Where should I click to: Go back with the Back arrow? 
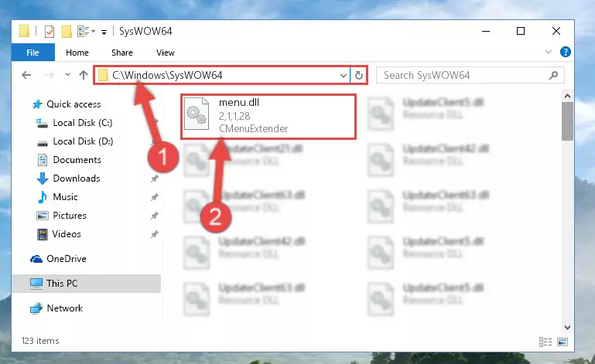[x=26, y=75]
